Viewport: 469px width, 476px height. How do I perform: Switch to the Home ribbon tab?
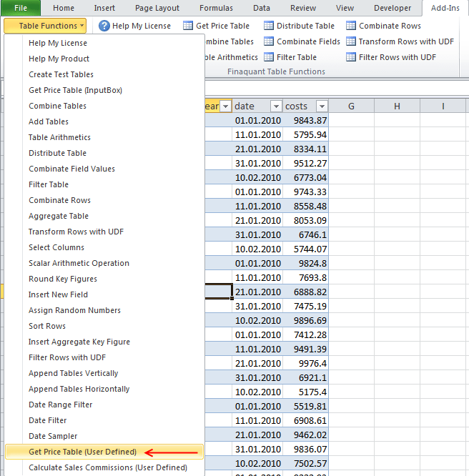(x=64, y=8)
